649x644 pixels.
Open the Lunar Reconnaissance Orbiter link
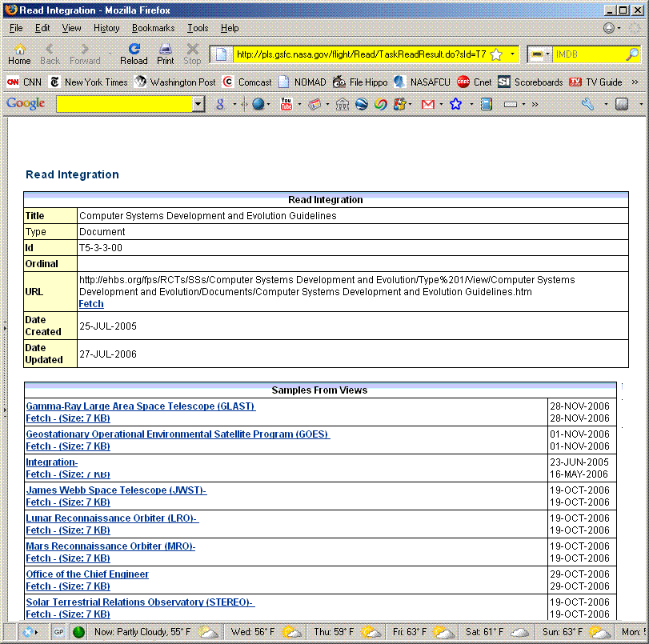(x=112, y=518)
